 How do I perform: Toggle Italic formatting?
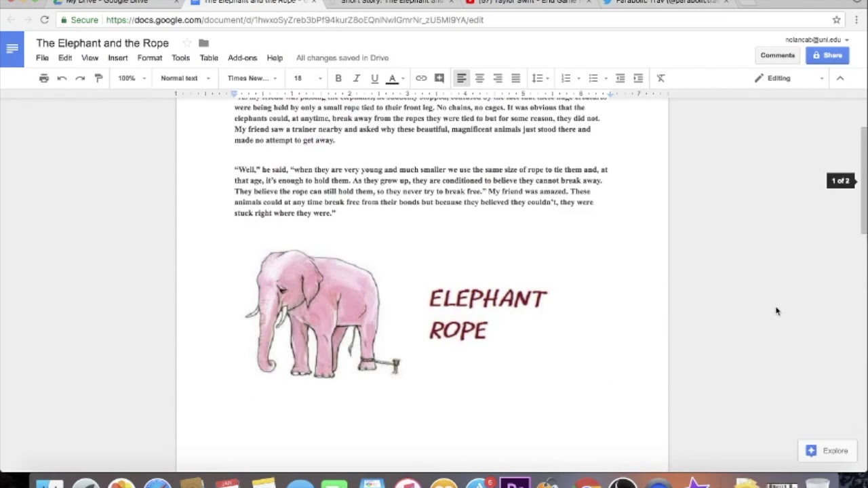pos(356,78)
